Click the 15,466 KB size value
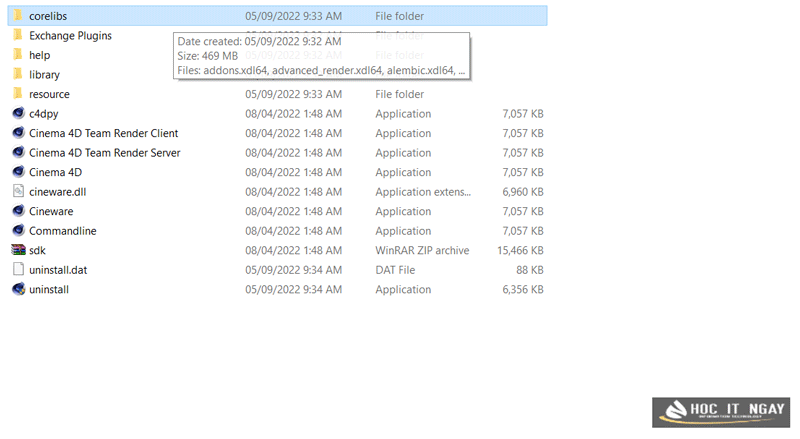The image size is (800, 439). point(520,251)
